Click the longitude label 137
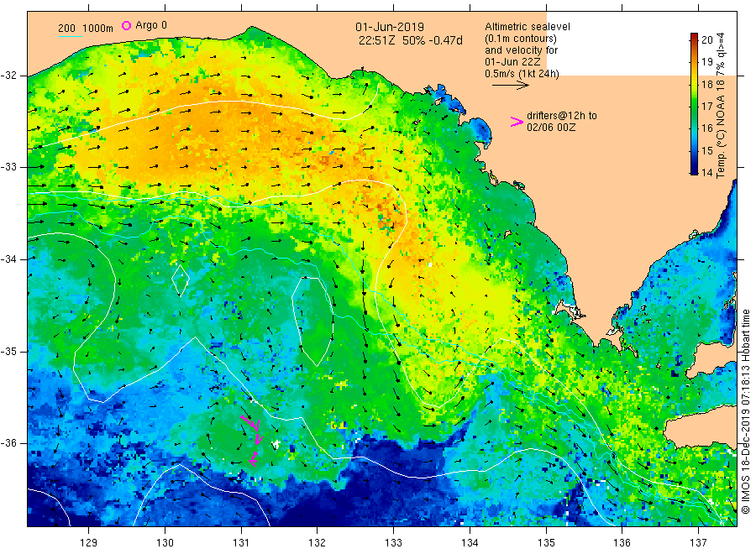756x554 pixels. click(698, 543)
